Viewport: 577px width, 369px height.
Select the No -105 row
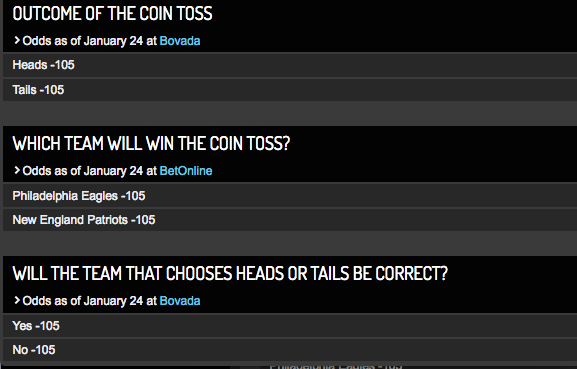290,350
